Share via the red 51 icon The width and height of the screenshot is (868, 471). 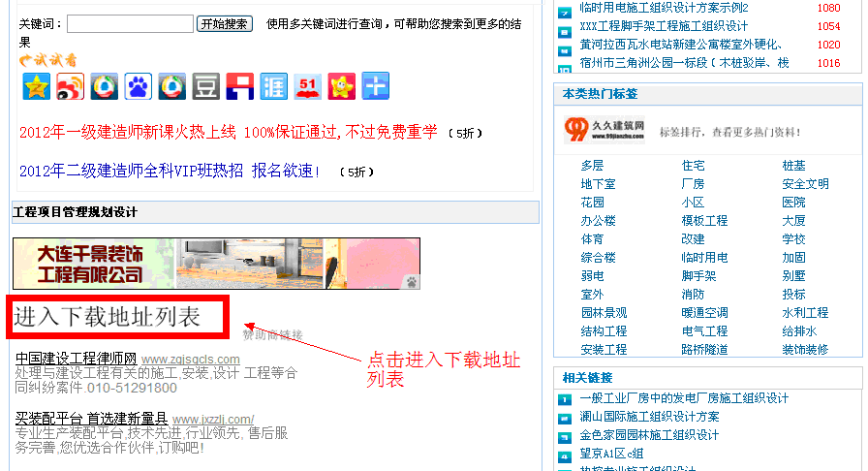(308, 86)
